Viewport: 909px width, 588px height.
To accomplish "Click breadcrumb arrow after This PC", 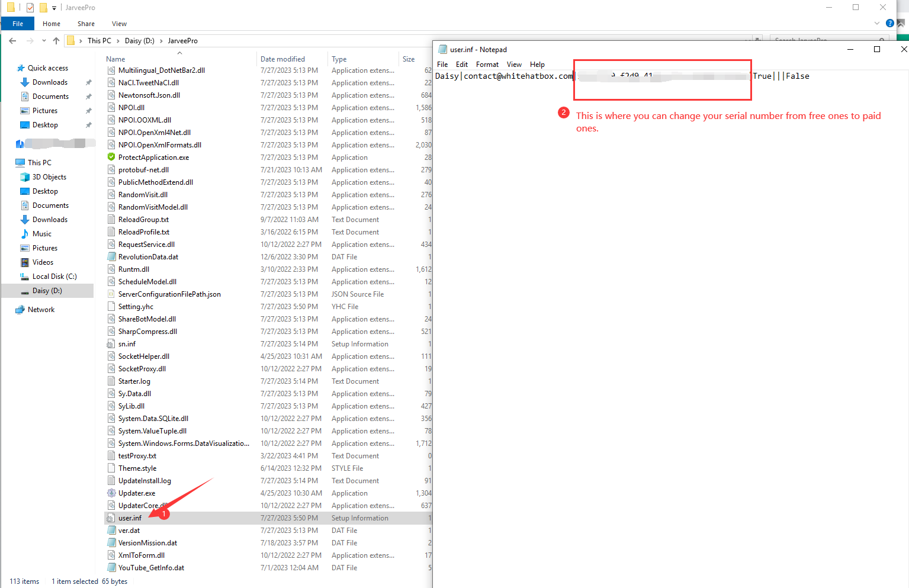I will tap(118, 41).
